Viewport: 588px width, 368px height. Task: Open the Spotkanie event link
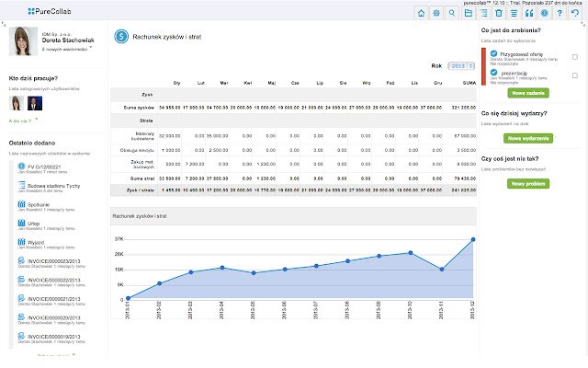click(39, 204)
